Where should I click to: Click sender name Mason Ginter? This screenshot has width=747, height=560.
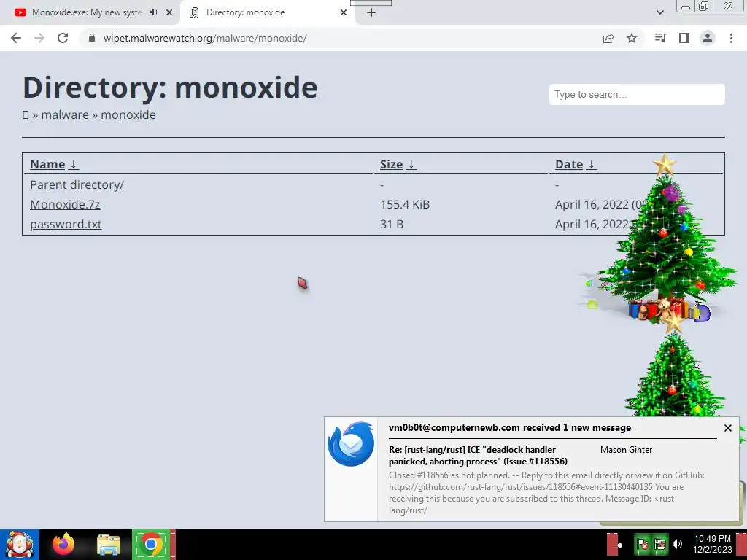click(x=626, y=449)
